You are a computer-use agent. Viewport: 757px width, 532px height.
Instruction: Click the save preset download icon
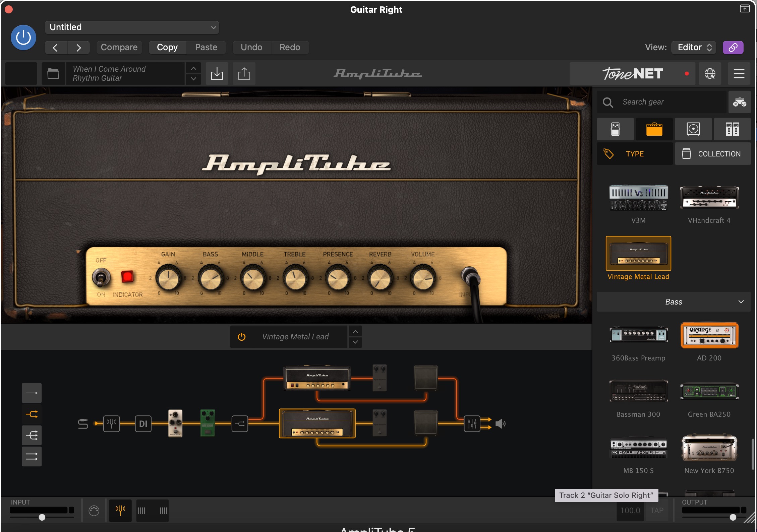(x=217, y=73)
